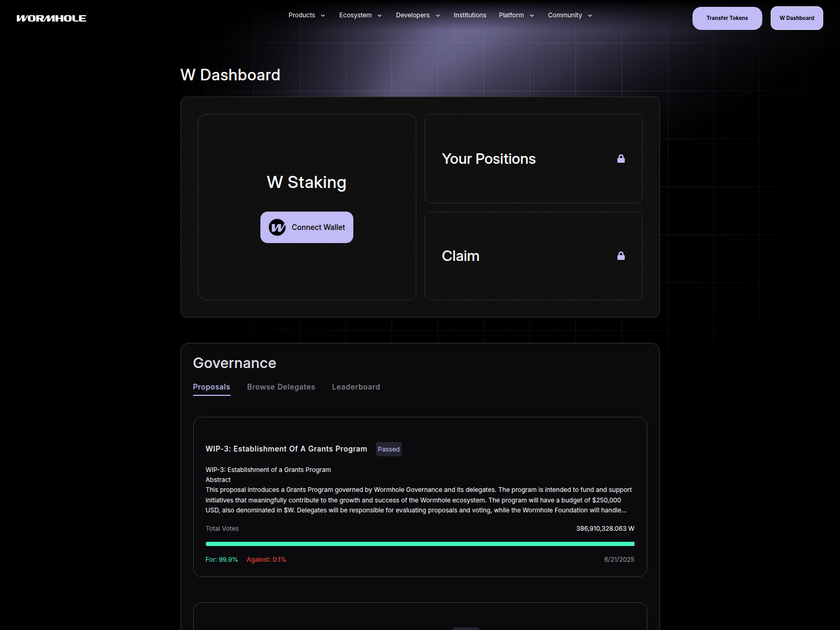Expand the Community dropdown chevron

590,16
